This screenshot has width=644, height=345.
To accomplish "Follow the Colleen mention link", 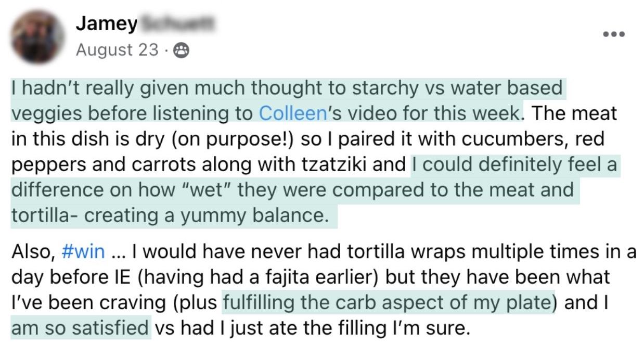I will click(x=292, y=113).
